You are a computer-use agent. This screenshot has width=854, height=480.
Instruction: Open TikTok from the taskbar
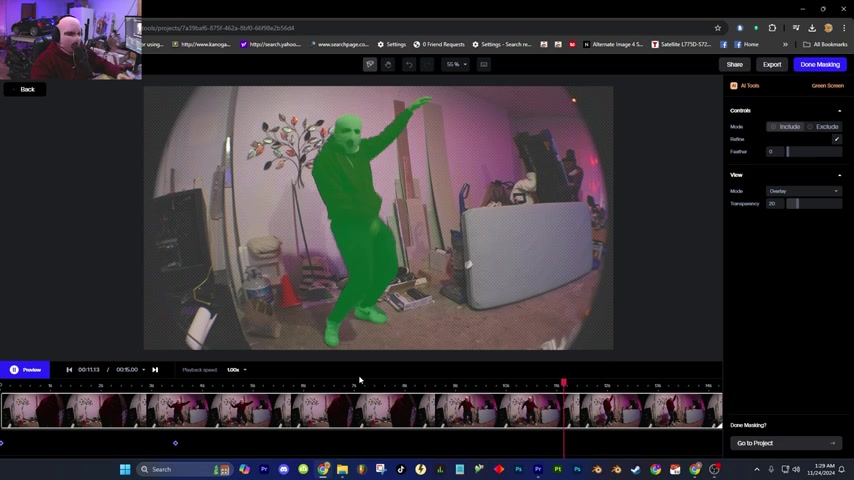401,469
